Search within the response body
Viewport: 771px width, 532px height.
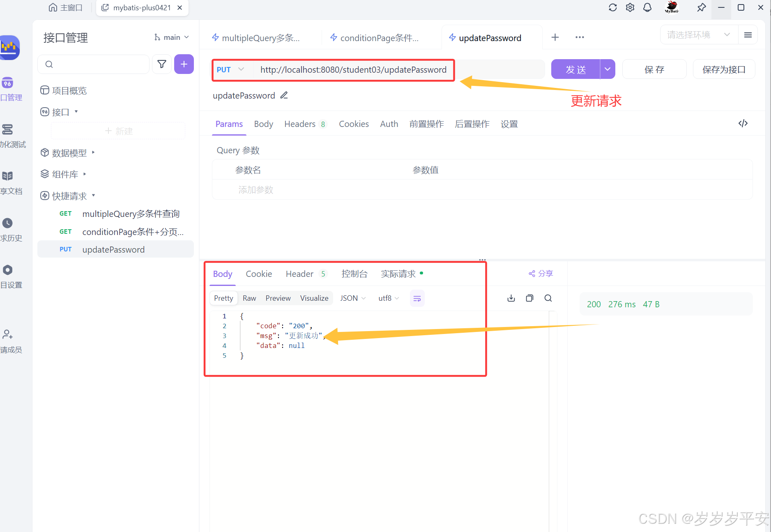(548, 298)
